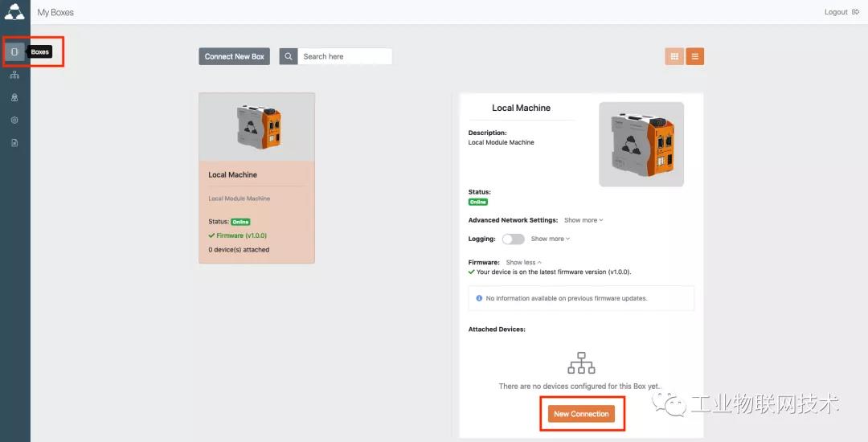
Task: Click Connect New Box button
Action: [234, 56]
